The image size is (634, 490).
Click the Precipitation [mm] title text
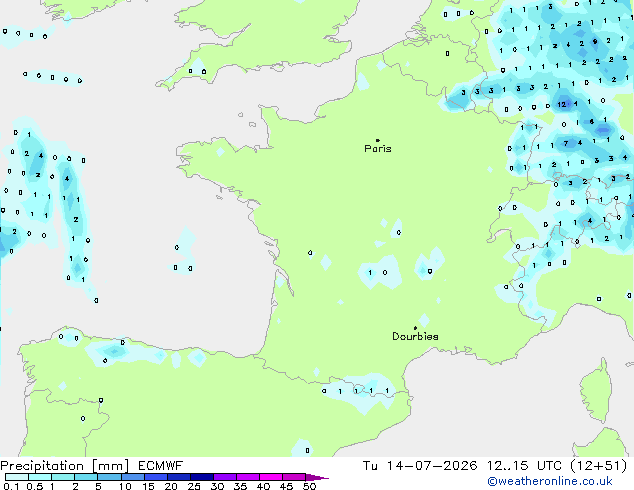(65, 466)
